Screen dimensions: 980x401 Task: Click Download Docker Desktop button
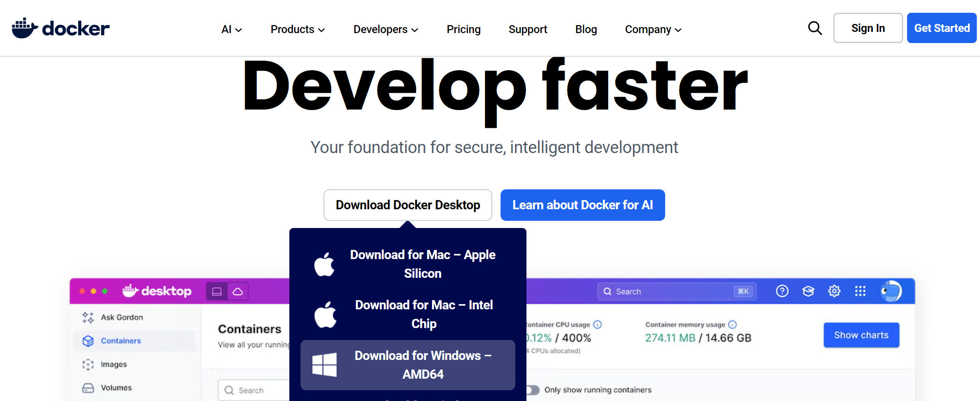[408, 205]
